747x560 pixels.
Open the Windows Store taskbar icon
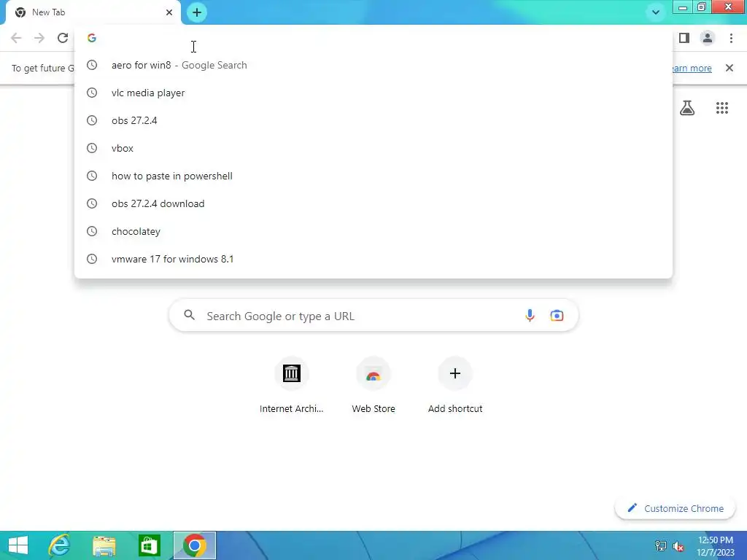(x=149, y=545)
